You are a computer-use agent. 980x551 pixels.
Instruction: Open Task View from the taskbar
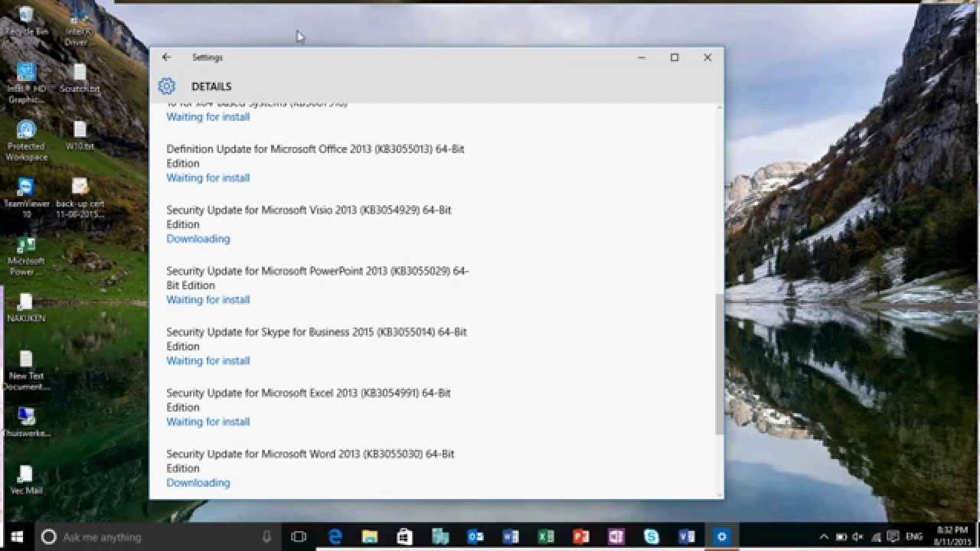299,537
